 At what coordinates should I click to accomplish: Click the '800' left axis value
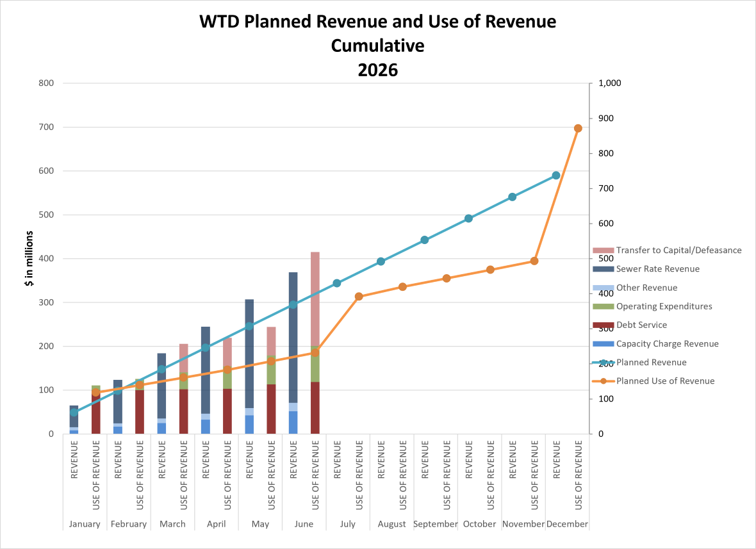coord(46,83)
